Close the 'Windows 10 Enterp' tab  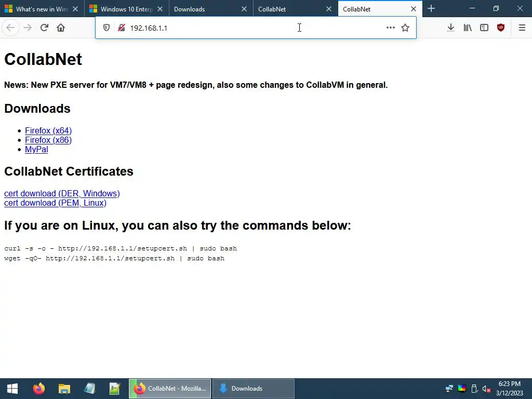[160, 9]
